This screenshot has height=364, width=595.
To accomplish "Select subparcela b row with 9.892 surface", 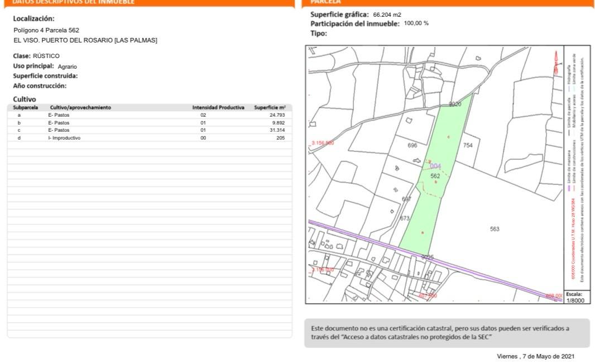I will coord(150,122).
